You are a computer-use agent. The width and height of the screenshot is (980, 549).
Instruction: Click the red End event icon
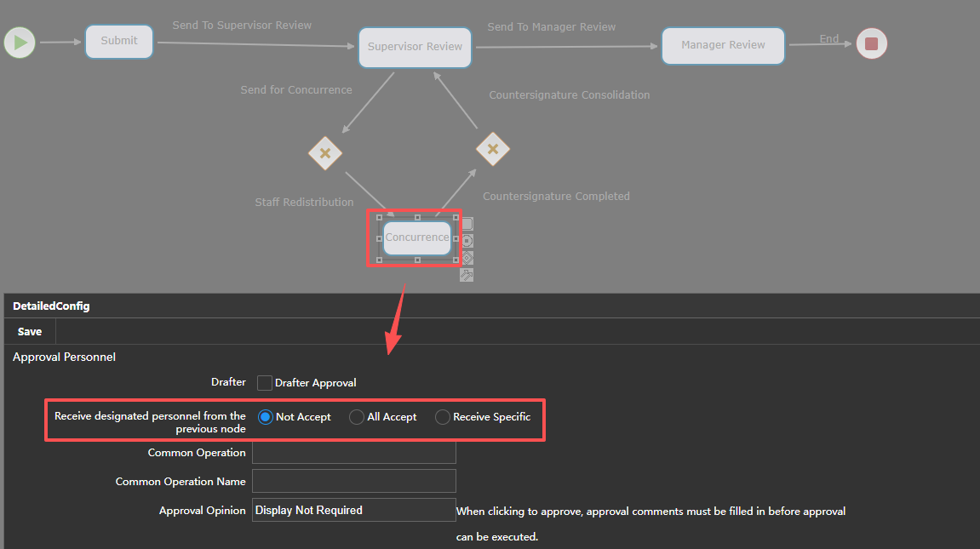871,43
